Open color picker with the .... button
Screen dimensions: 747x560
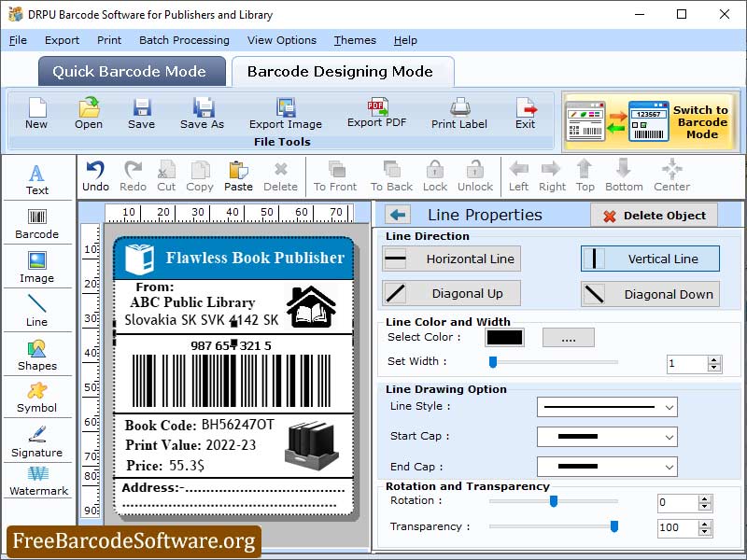pyautogui.click(x=569, y=338)
